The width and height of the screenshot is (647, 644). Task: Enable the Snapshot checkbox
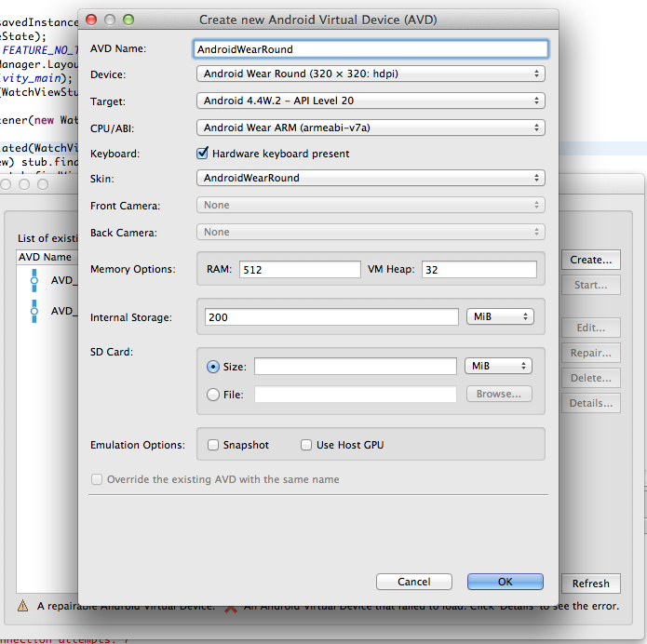tap(213, 445)
